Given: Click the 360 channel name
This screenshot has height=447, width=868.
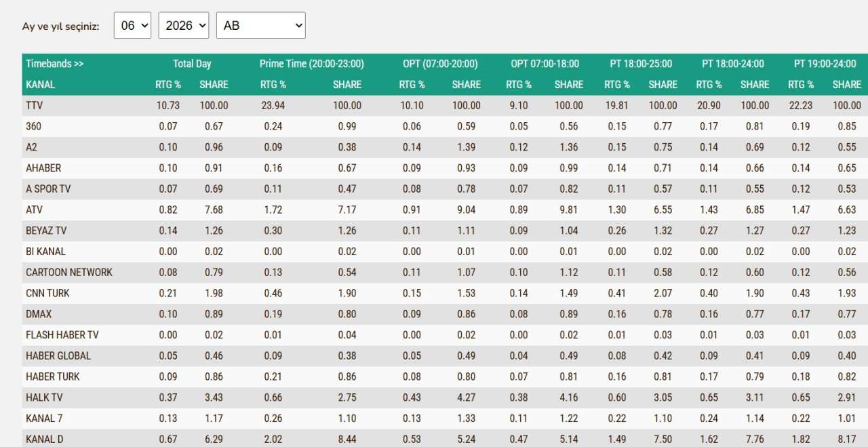Looking at the screenshot, I should (33, 127).
